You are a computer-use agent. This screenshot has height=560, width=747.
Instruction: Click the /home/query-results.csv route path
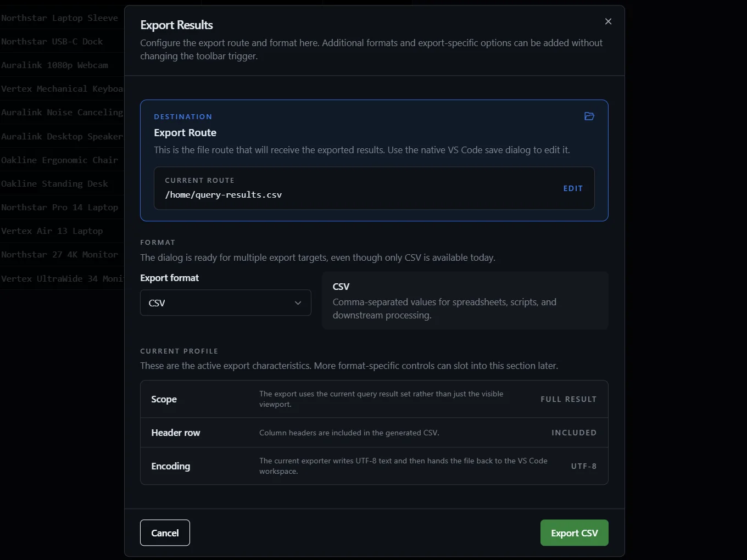pyautogui.click(x=224, y=195)
